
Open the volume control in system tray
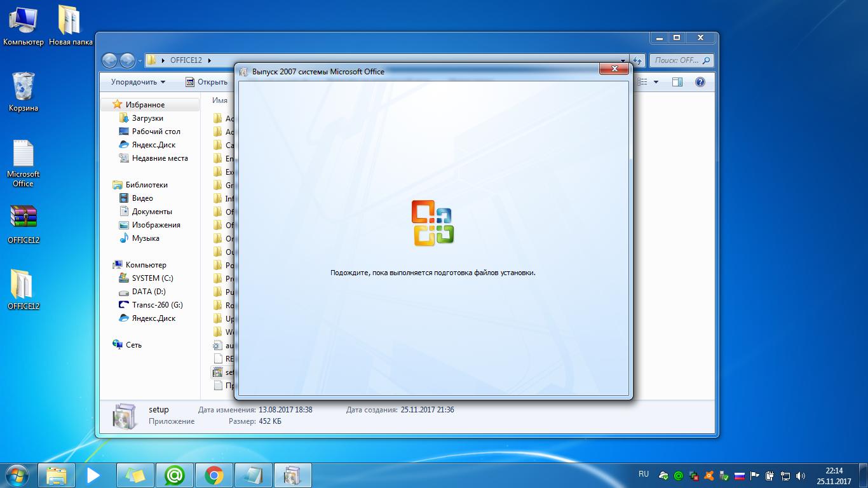click(x=800, y=475)
